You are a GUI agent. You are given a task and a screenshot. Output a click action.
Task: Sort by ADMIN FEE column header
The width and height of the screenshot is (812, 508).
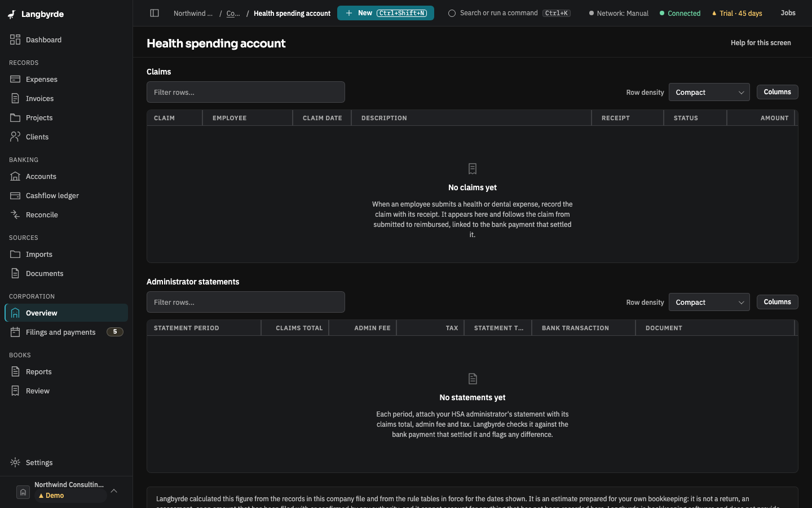tap(363, 328)
